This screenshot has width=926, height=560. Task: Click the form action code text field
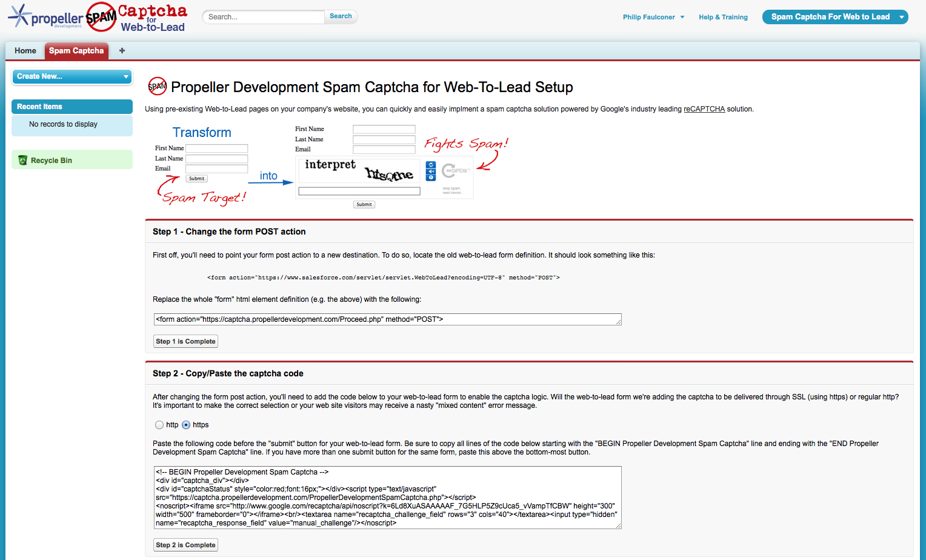pyautogui.click(x=388, y=319)
